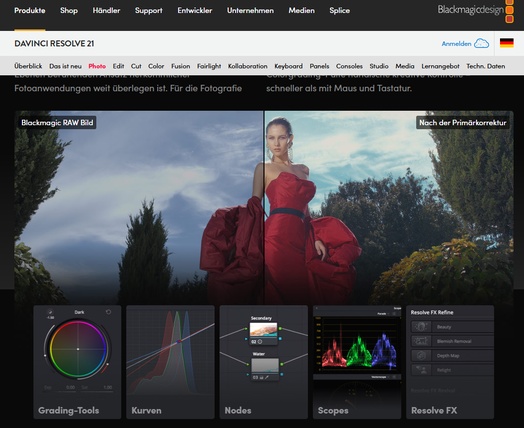The image size is (524, 428).
Task: Open the Shop menu item
Action: tap(69, 11)
